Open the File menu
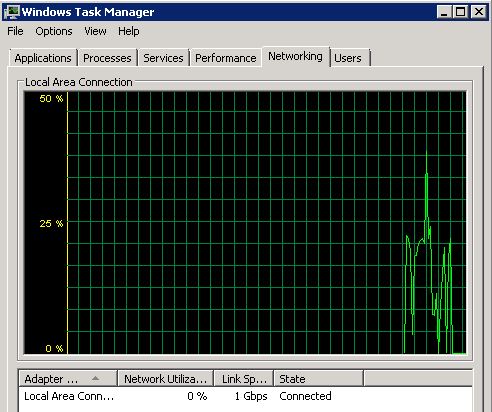The height and width of the screenshot is (412, 492). click(15, 31)
